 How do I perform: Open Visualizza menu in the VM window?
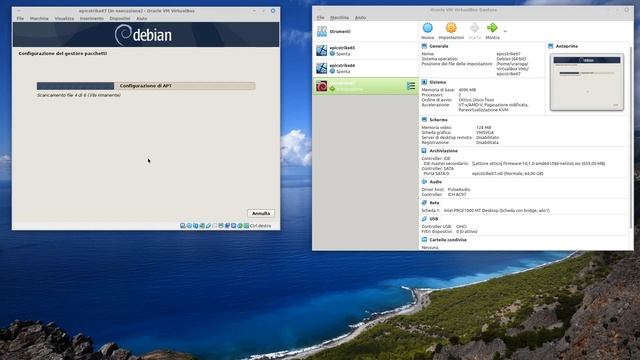click(64, 18)
